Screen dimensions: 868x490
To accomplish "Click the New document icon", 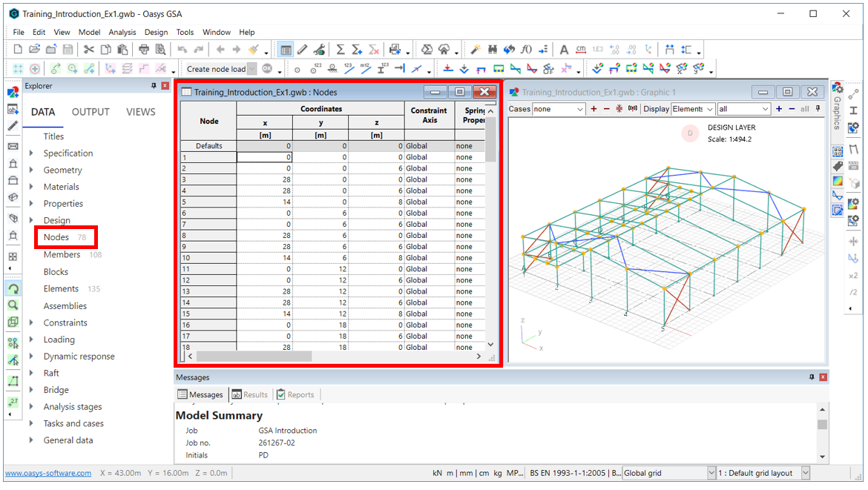I will [17, 49].
